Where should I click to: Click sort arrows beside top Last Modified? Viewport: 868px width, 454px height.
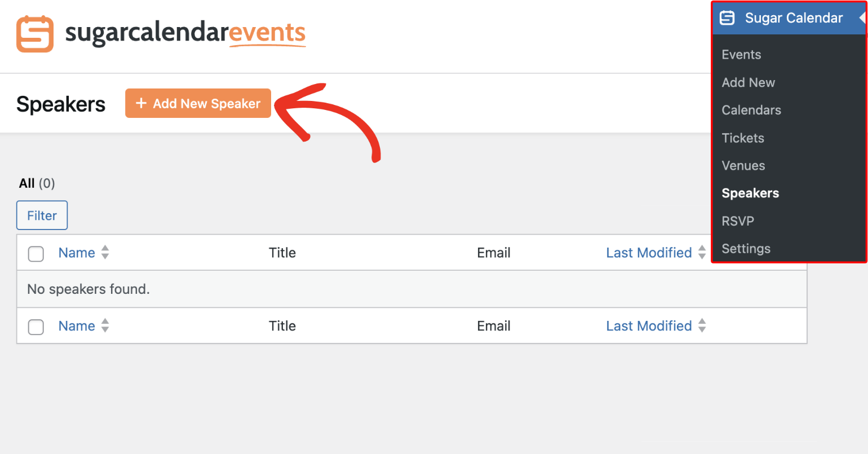click(702, 252)
